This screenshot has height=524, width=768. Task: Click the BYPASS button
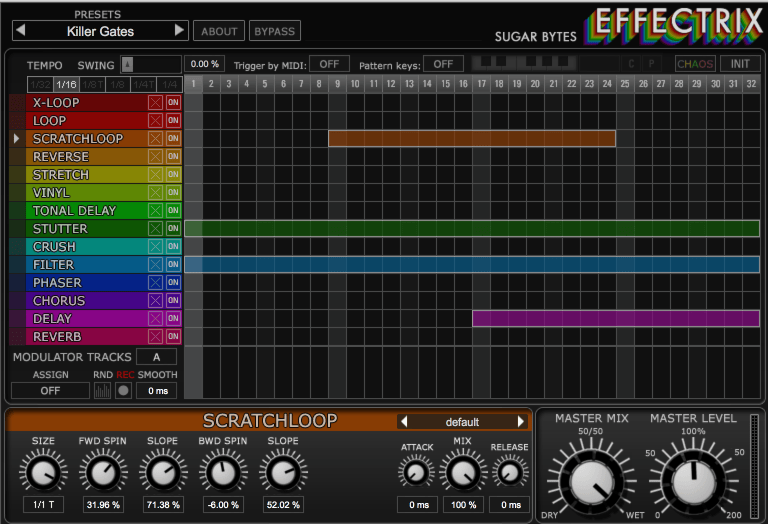click(x=274, y=31)
